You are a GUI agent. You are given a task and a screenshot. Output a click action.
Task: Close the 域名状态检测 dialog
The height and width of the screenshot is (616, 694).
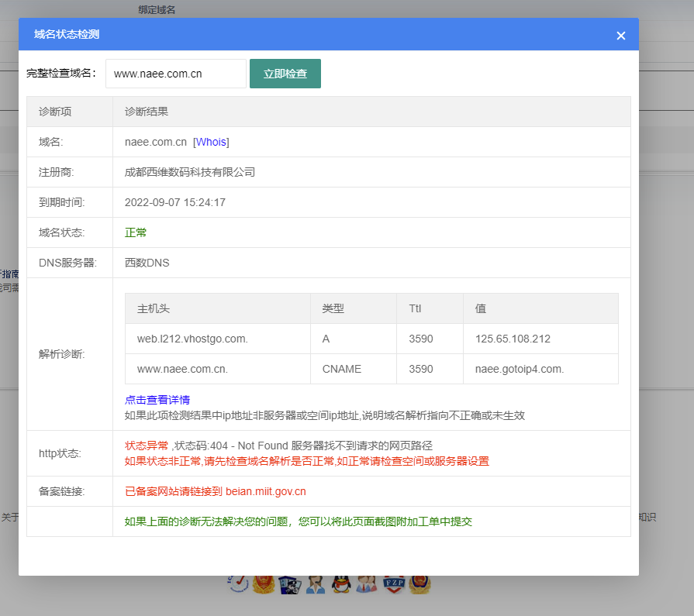[620, 36]
